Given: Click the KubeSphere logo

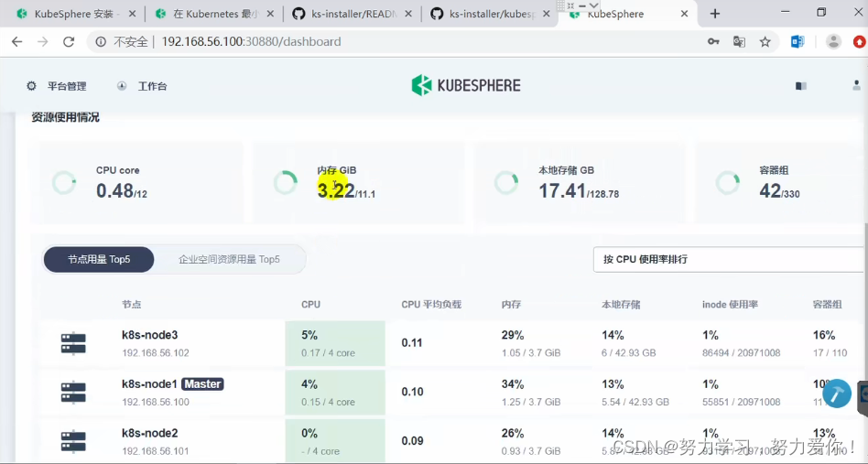Looking at the screenshot, I should (x=466, y=86).
